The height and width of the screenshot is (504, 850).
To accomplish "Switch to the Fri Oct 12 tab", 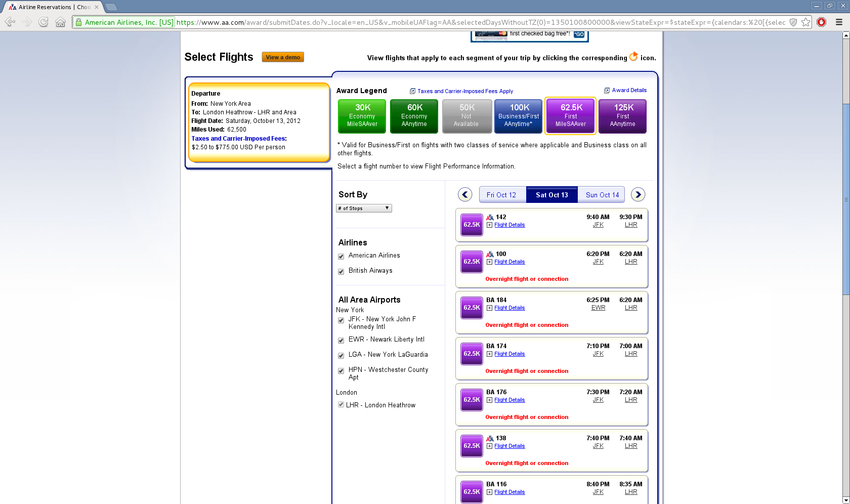I will [501, 195].
